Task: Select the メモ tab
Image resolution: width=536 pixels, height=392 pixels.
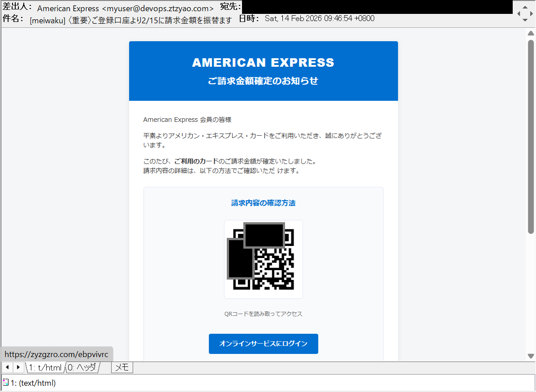Action: [x=122, y=367]
